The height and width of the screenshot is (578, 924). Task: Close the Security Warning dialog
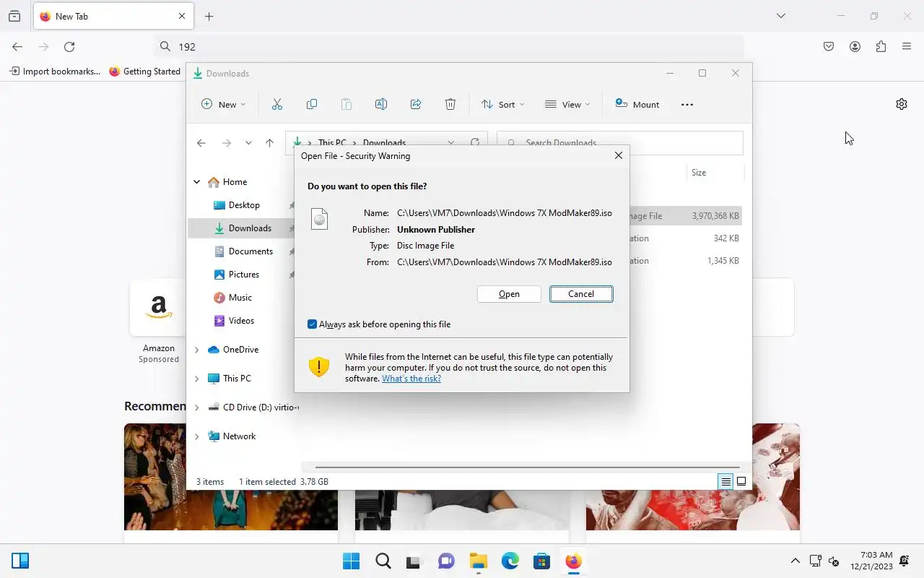(x=619, y=155)
